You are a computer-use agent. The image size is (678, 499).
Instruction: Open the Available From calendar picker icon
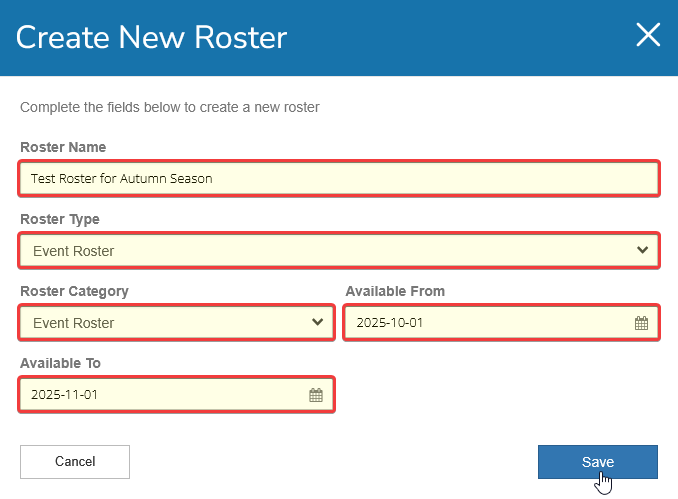[x=641, y=323]
